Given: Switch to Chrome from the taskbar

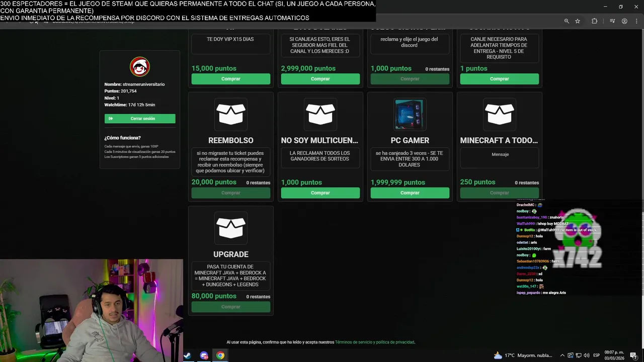Looking at the screenshot, I should [x=220, y=355].
